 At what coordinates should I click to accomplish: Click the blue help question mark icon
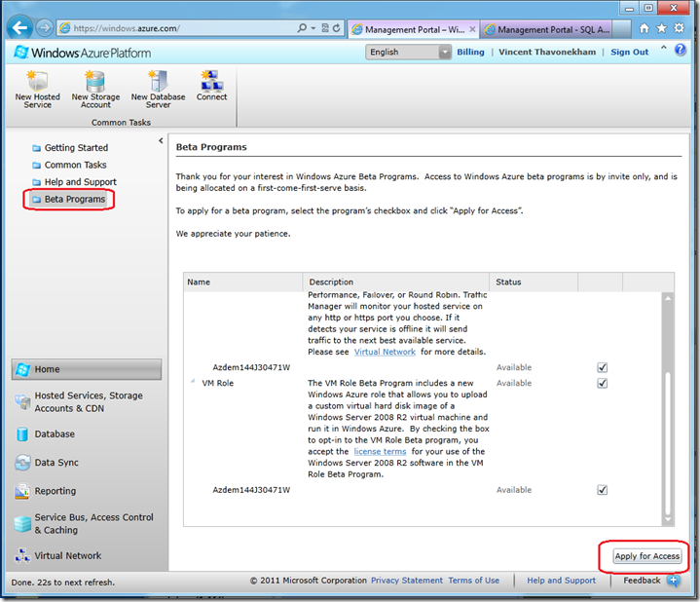click(680, 50)
